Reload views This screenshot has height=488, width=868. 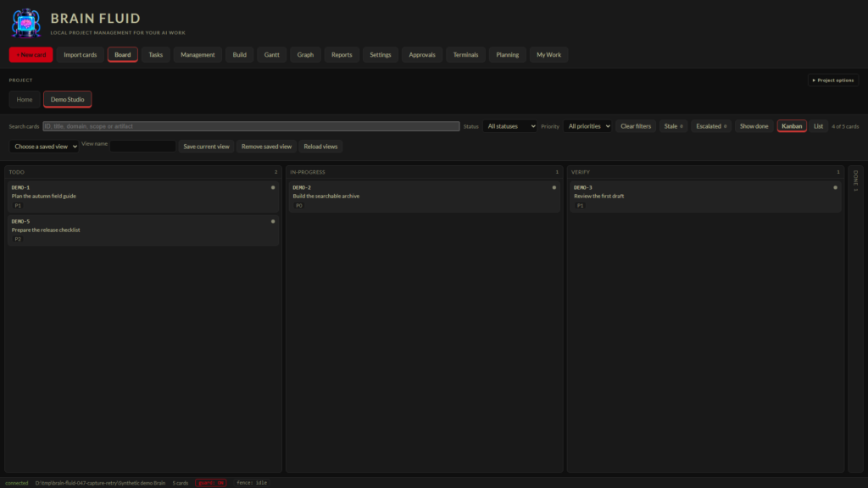(x=320, y=147)
